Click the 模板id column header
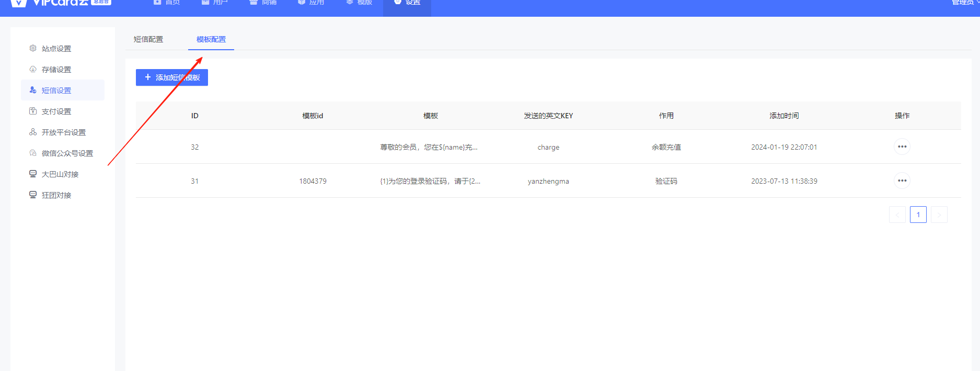 coord(313,116)
